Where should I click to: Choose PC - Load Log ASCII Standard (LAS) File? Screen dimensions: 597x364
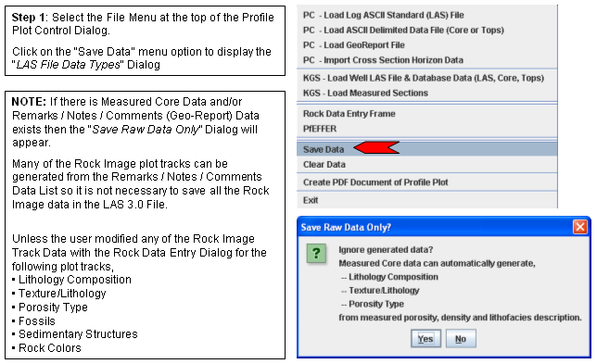(426, 15)
